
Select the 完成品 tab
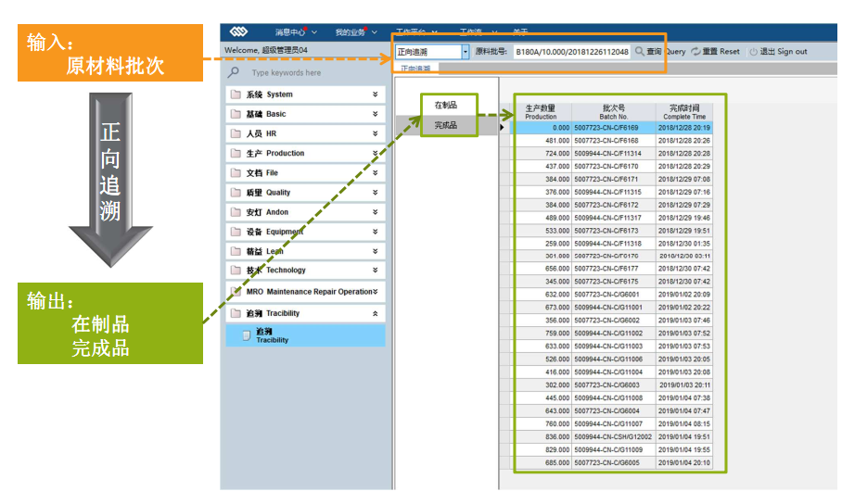(446, 125)
